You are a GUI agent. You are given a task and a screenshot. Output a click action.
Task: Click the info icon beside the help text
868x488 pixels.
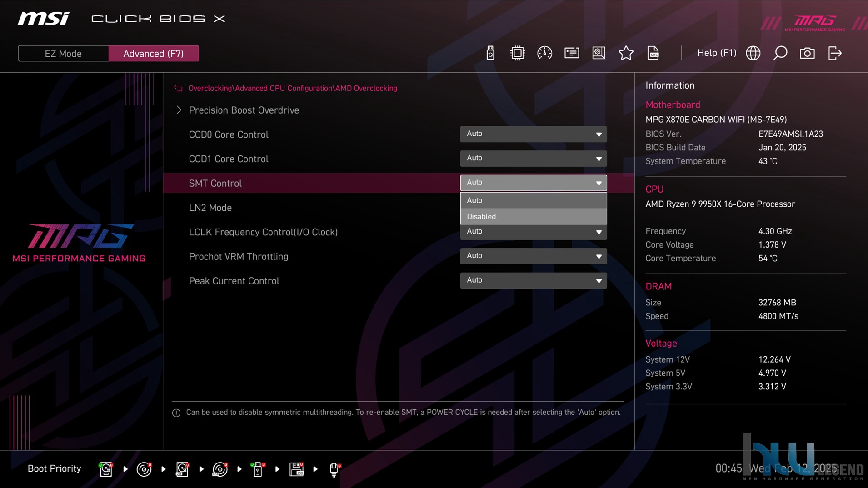click(x=176, y=413)
